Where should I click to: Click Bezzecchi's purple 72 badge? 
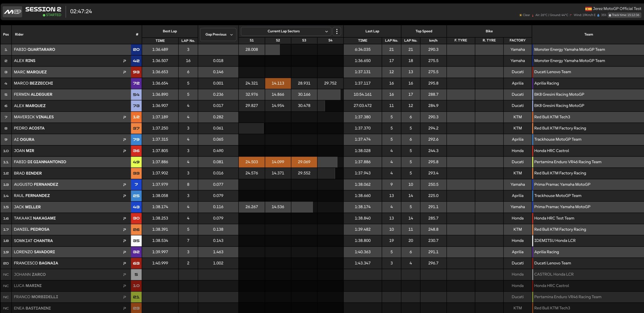tap(136, 83)
